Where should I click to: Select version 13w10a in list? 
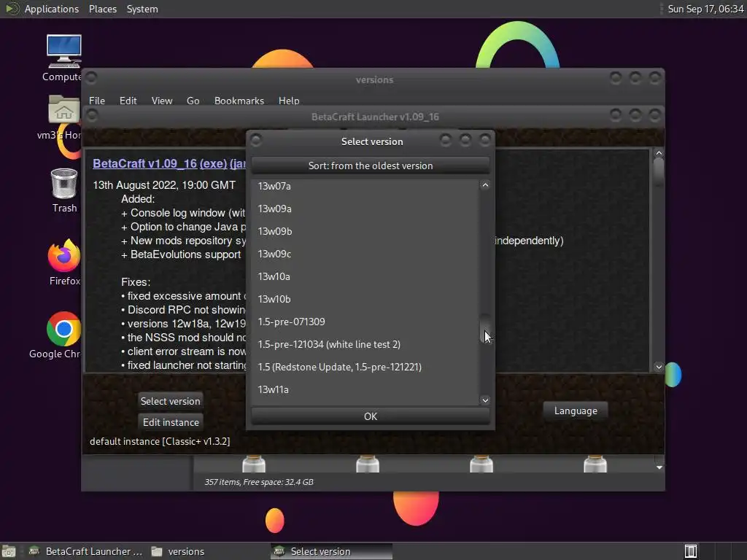365,276
